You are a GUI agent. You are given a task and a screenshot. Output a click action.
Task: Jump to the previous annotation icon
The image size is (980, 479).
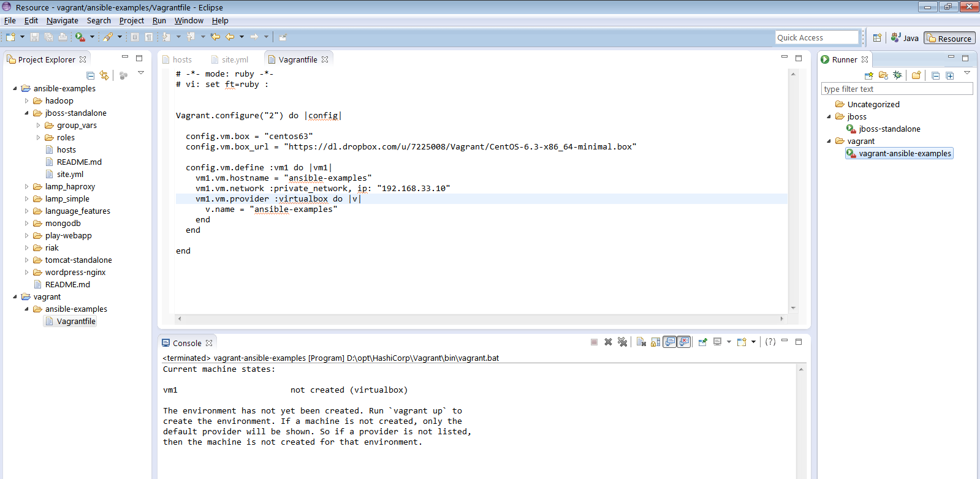click(191, 37)
